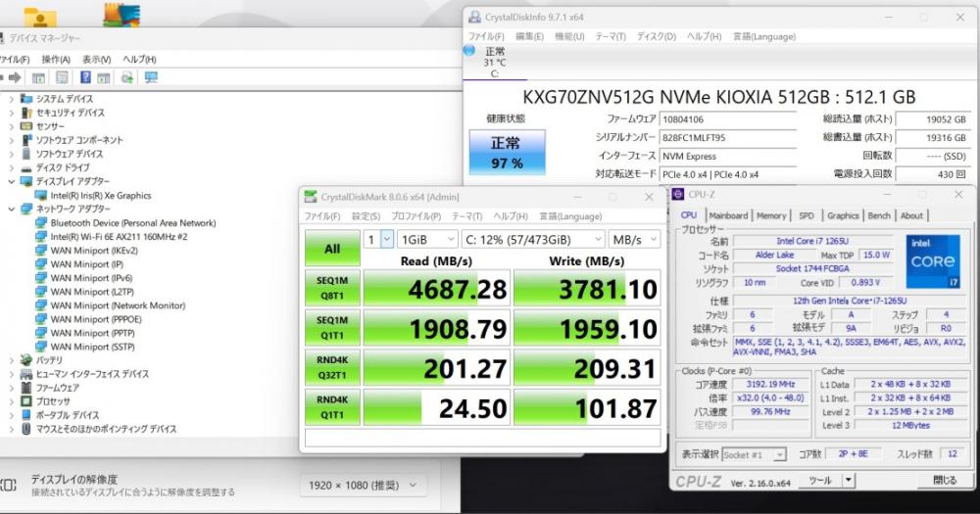The width and height of the screenshot is (980, 514).
Task: Click the RND4K Q1T1 write result 101.87
Action: [x=587, y=408]
